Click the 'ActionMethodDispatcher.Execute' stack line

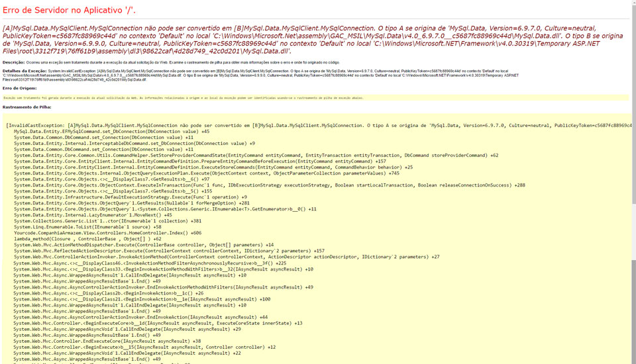[x=144, y=245]
